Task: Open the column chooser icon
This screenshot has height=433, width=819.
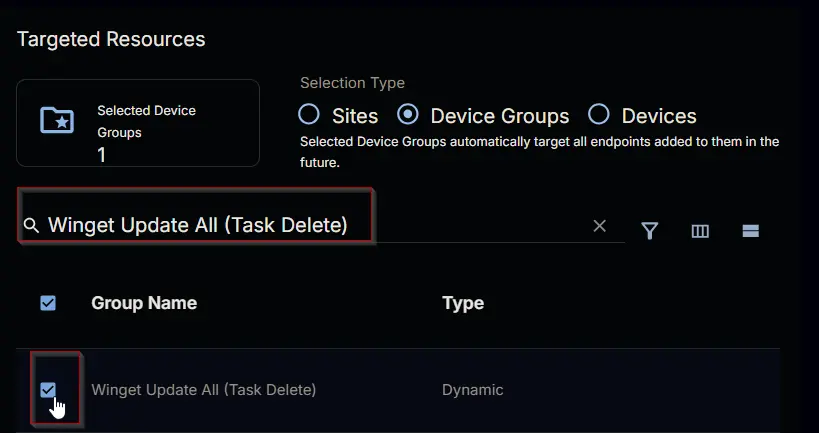Action: click(x=700, y=231)
